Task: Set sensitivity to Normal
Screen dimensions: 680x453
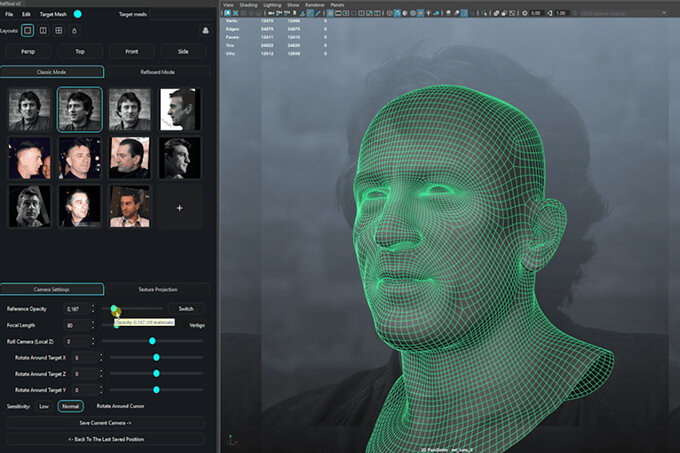Action: pos(70,406)
